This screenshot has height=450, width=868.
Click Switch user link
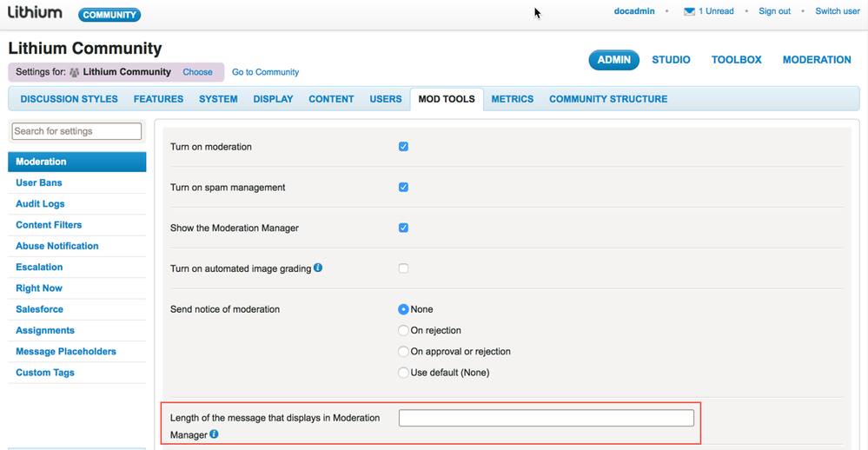click(838, 11)
